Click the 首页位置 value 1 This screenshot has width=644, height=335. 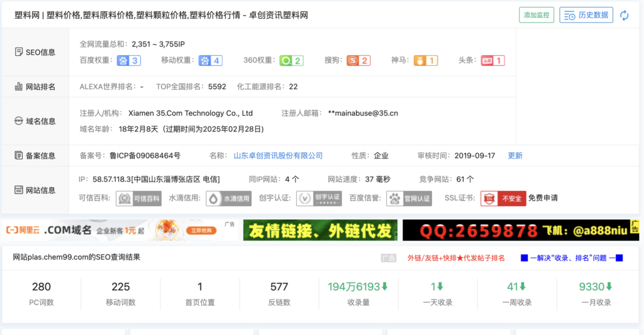(x=200, y=287)
